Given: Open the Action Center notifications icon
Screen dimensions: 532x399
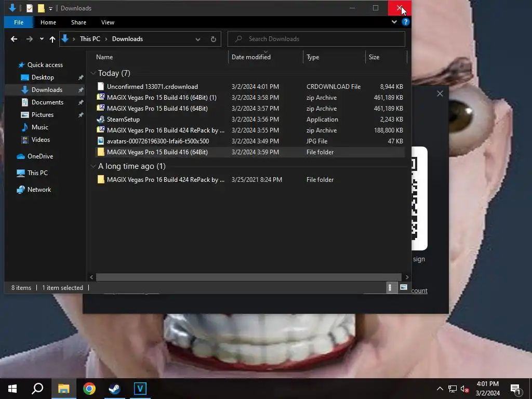Looking at the screenshot, I should pyautogui.click(x=516, y=389).
